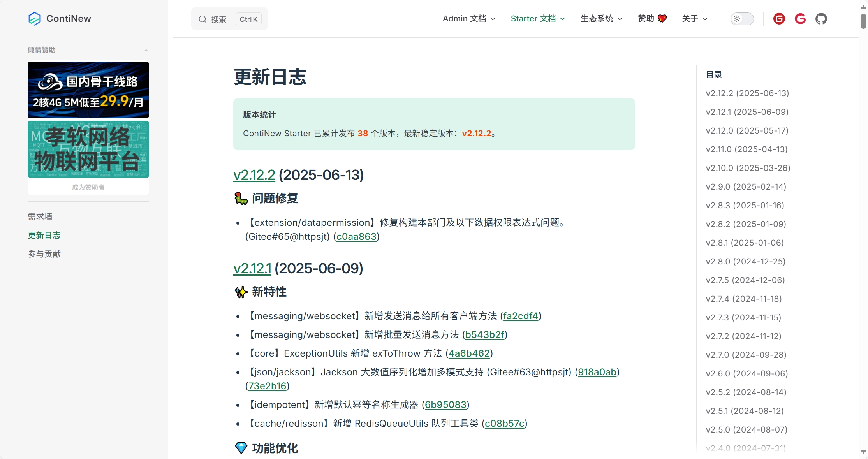
Task: Open commit link 918a0ab
Action: click(x=597, y=372)
